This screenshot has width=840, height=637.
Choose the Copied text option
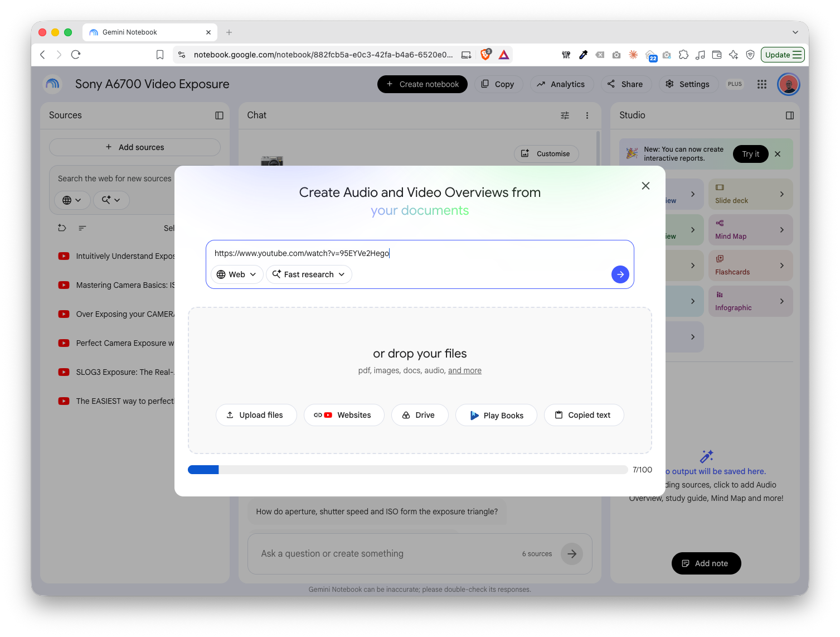click(x=584, y=415)
